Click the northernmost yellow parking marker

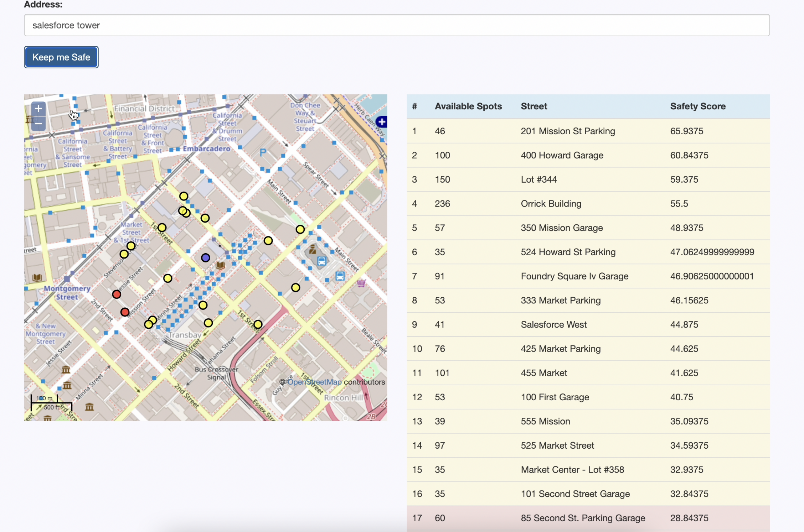click(x=184, y=196)
